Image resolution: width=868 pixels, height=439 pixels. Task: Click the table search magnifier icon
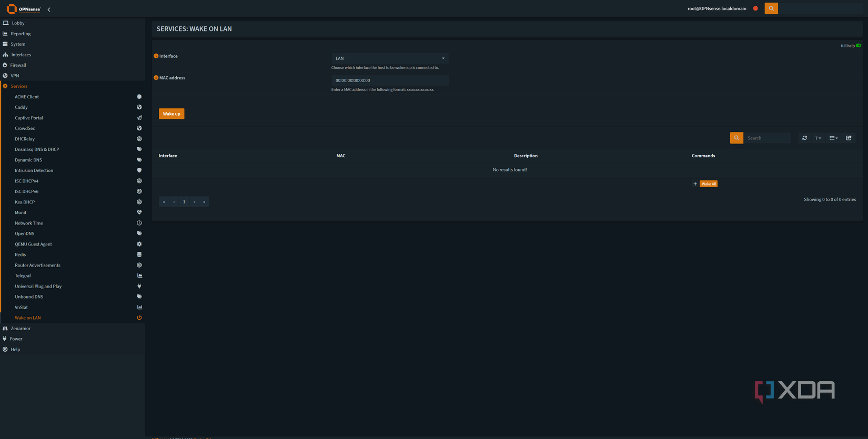tap(736, 138)
